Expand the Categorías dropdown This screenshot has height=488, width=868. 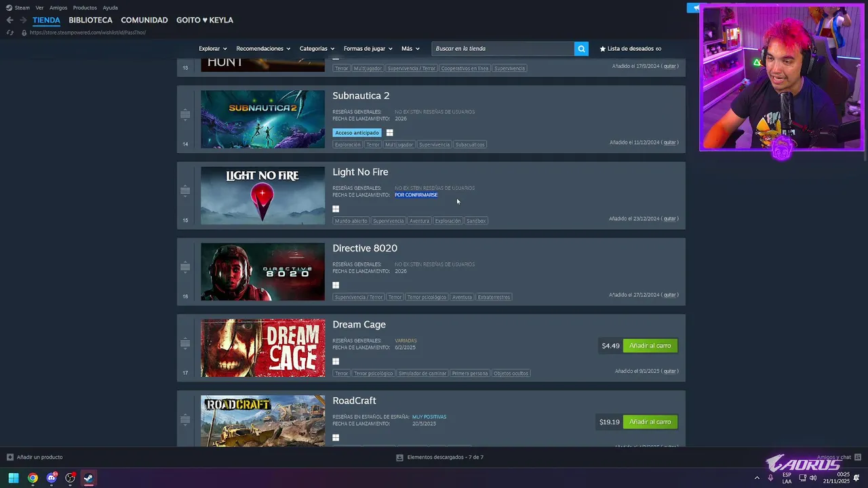(317, 49)
